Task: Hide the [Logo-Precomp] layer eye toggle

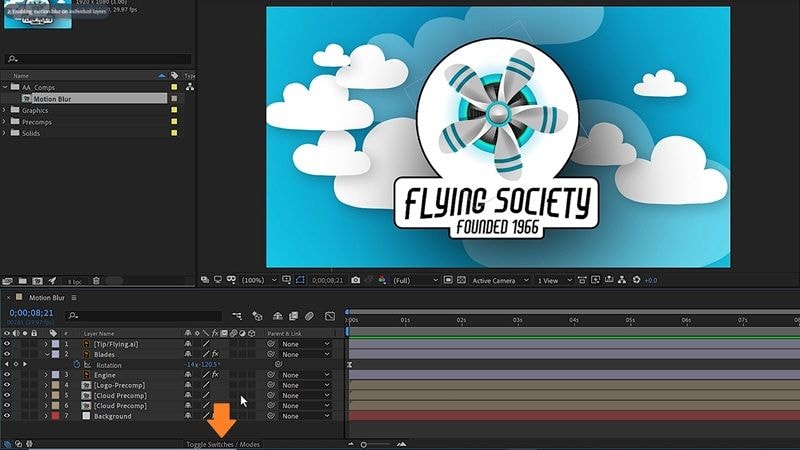Action: pos(7,385)
